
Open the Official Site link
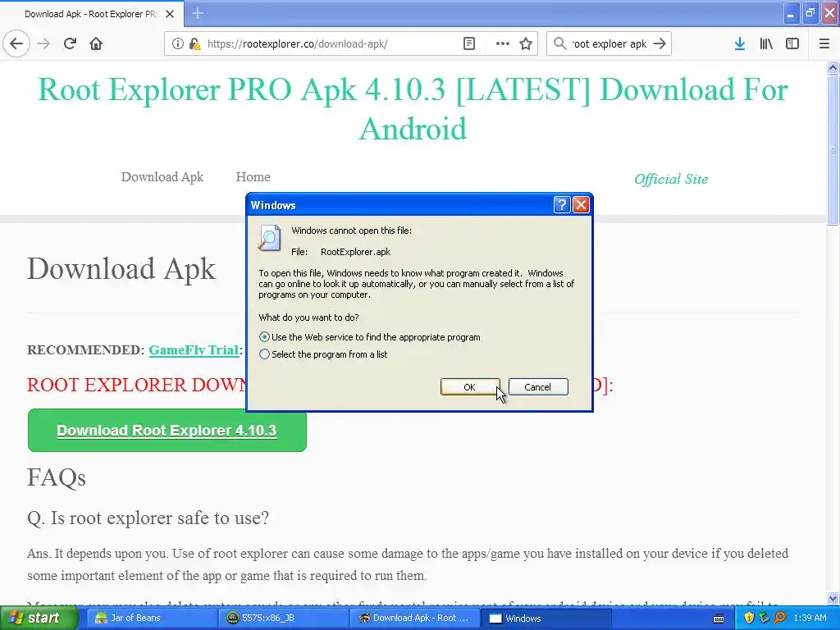(671, 179)
